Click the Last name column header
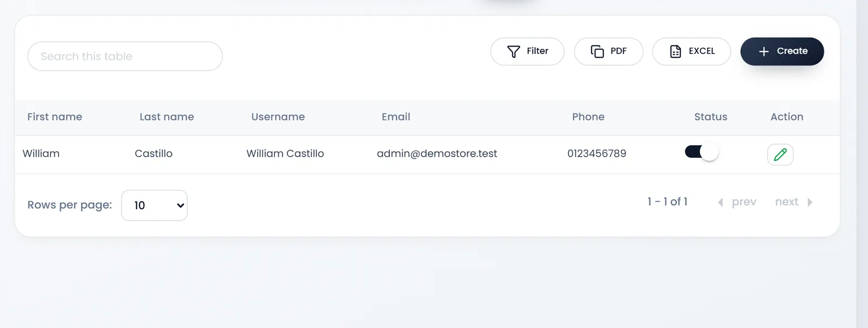 click(x=167, y=117)
